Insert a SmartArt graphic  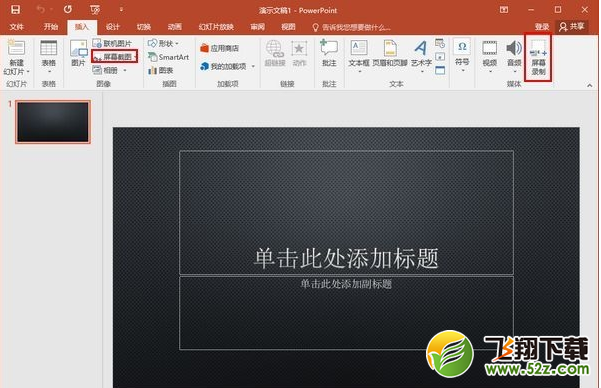point(169,57)
